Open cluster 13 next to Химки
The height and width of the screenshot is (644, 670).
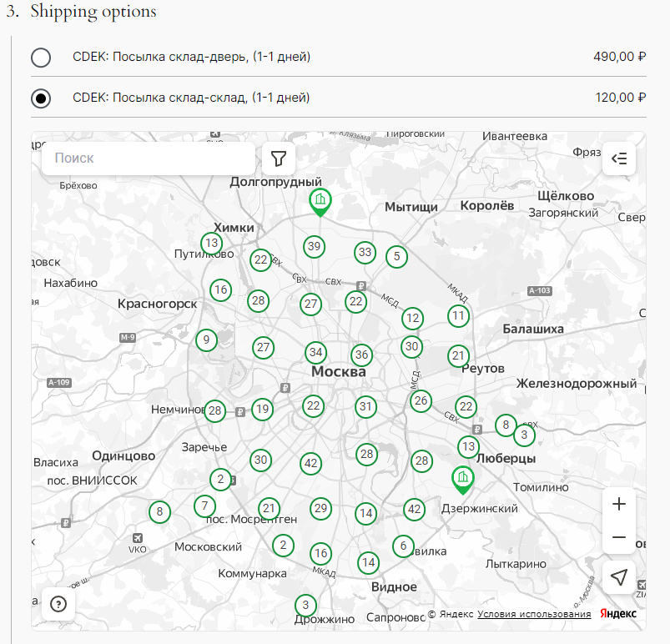211,243
